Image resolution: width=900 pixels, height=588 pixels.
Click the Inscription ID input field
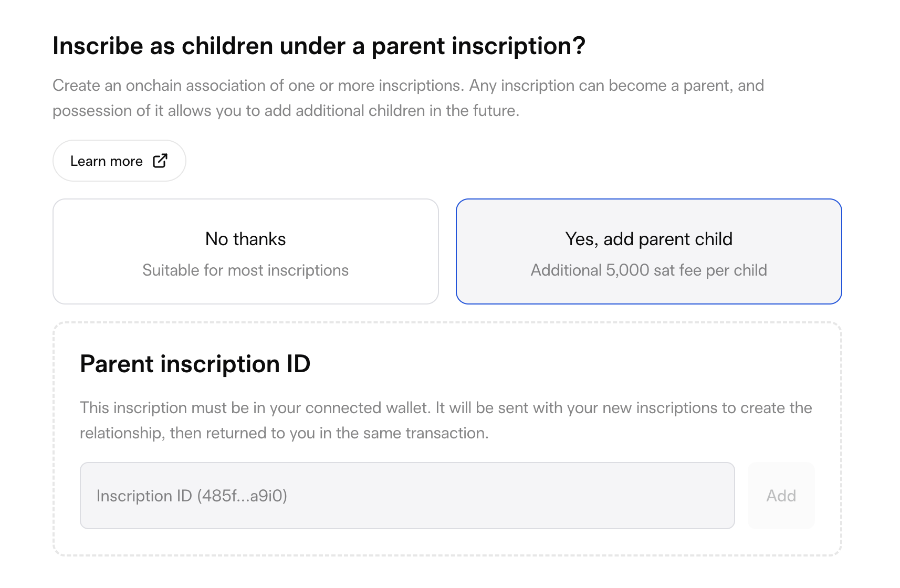tap(407, 496)
